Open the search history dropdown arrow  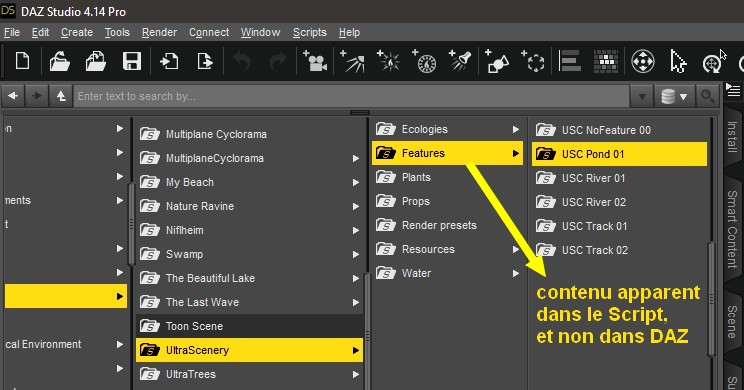642,96
